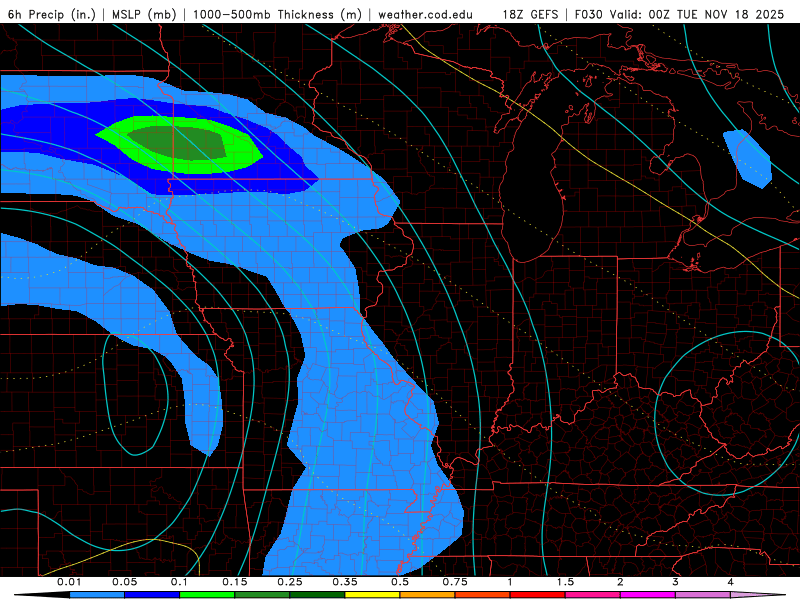The image size is (800, 600).
Task: Click the isolated light blue precipitation patch near Lake Huron
Action: pyautogui.click(x=749, y=158)
